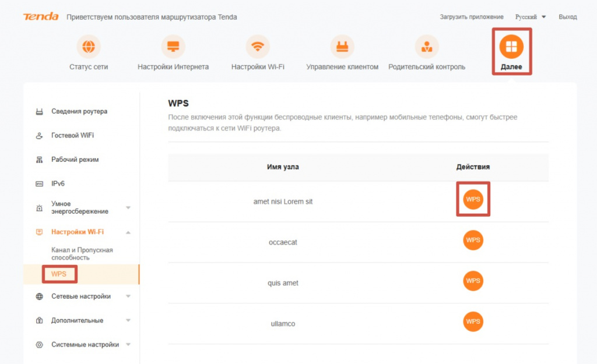Click the Родительский контроль label

point(427,67)
